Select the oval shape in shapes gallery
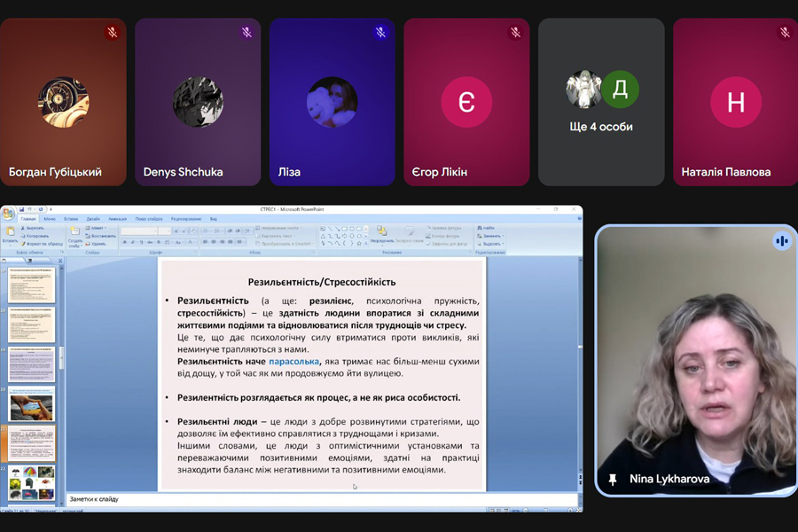This screenshot has width=798, height=532. pos(352,229)
